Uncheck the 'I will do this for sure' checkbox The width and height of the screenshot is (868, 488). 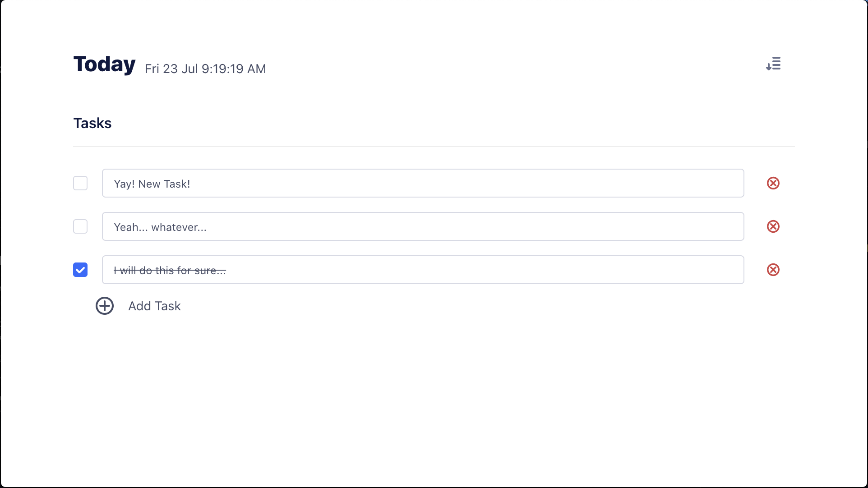click(x=80, y=270)
